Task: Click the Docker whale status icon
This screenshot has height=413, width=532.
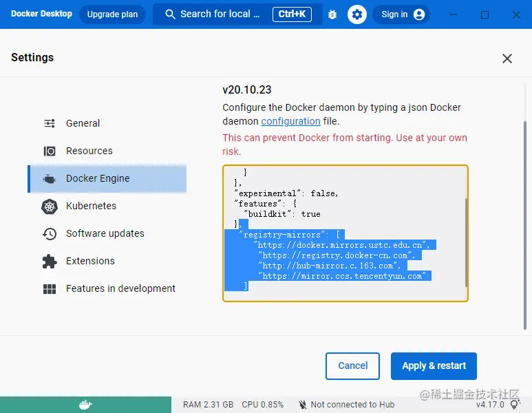Action: [85, 405]
